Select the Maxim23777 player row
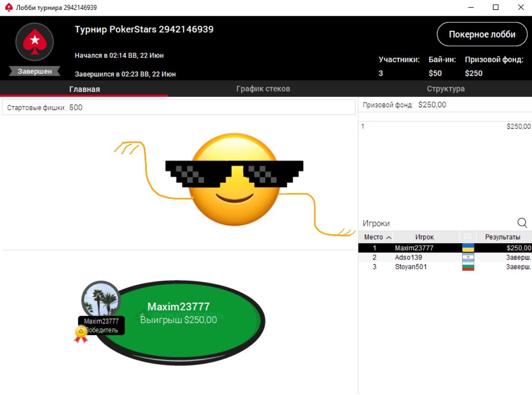Screen dimensions: 532x395 445,248
